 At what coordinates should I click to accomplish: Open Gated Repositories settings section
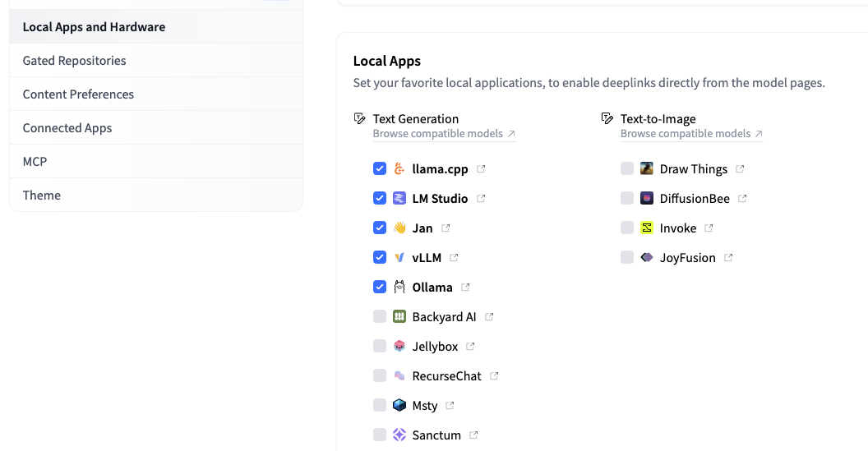click(x=75, y=61)
